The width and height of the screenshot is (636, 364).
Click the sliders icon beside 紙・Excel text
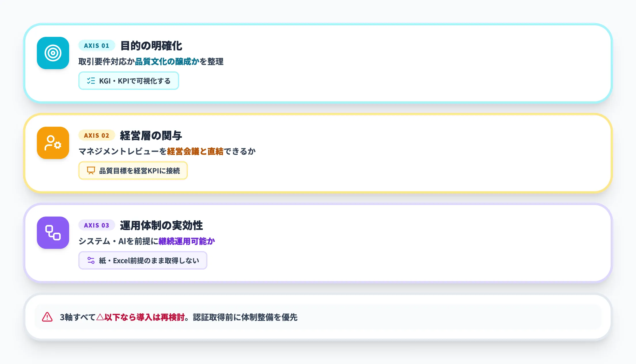point(91,261)
